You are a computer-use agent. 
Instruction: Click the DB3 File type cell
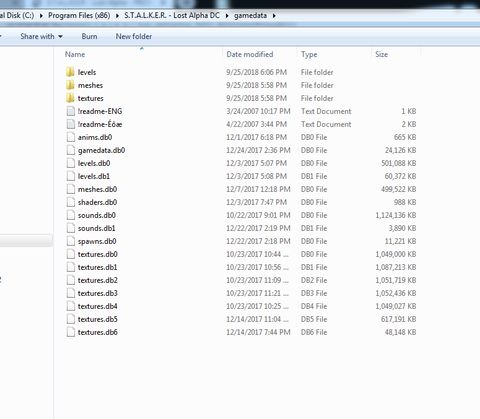[314, 293]
